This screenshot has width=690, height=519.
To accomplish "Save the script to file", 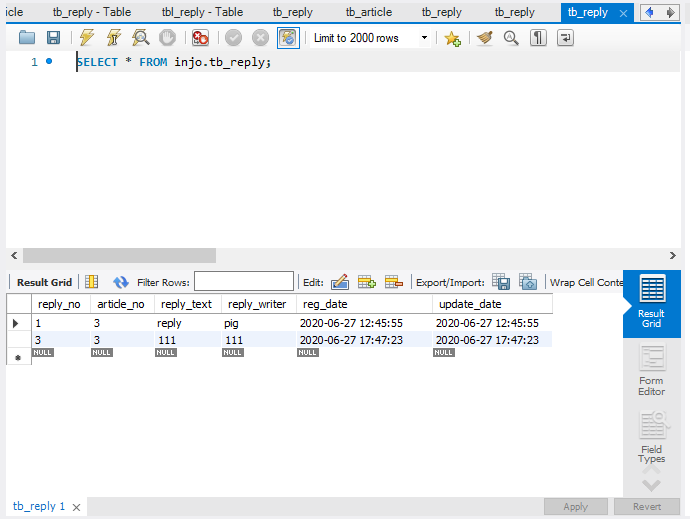I will [53, 38].
